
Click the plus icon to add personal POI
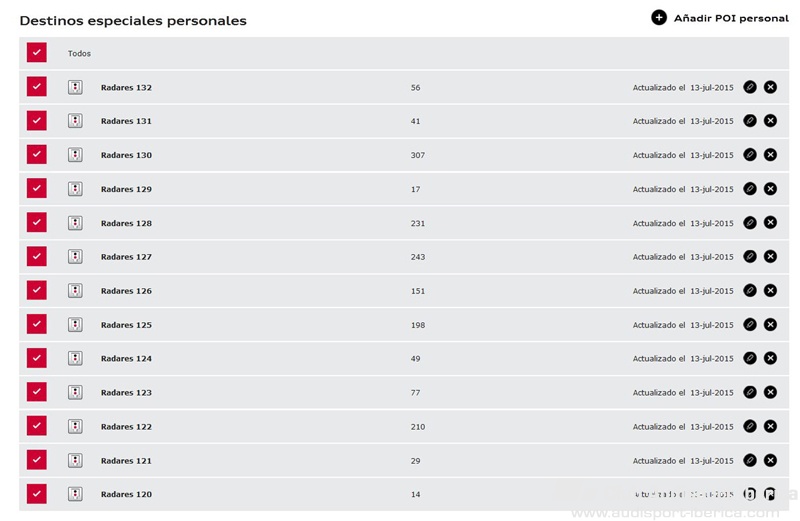(x=659, y=17)
